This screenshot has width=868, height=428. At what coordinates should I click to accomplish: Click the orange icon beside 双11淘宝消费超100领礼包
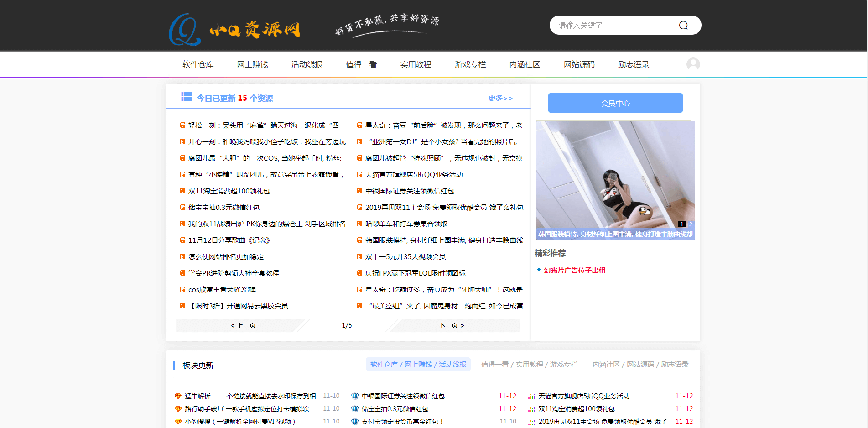[182, 191]
